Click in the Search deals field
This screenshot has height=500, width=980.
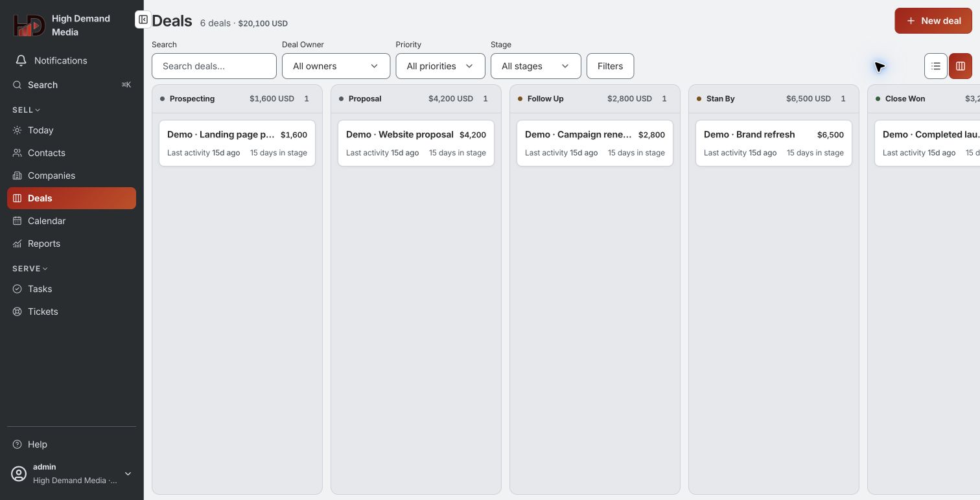(x=214, y=66)
